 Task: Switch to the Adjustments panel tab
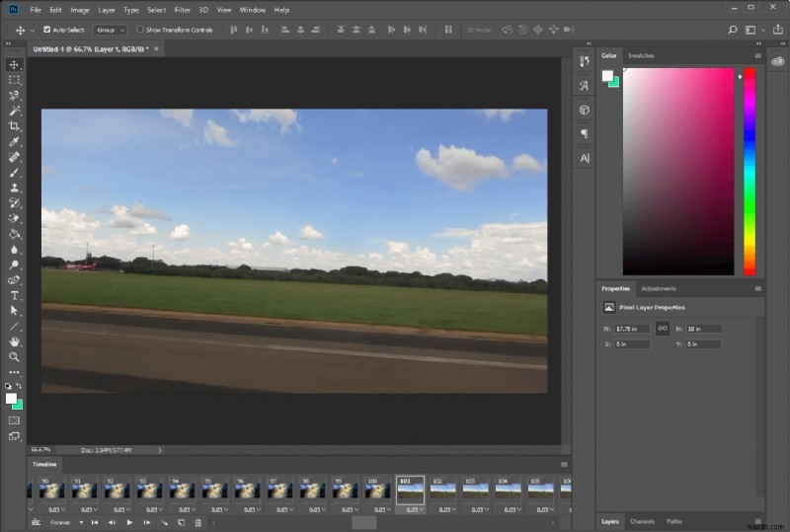pyautogui.click(x=659, y=288)
